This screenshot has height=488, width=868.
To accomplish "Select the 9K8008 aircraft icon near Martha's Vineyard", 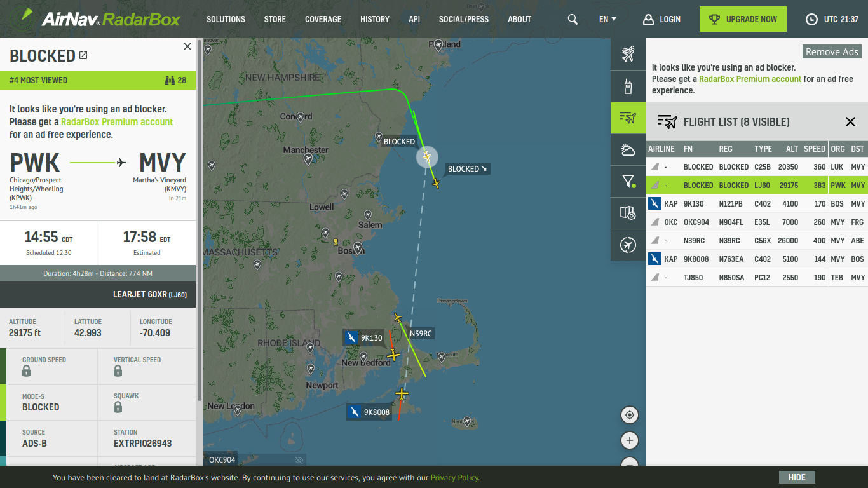I will (401, 395).
